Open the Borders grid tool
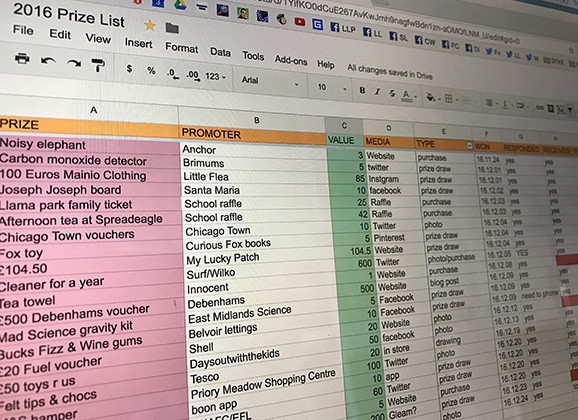The height and width of the screenshot is (420, 578). pos(449,98)
